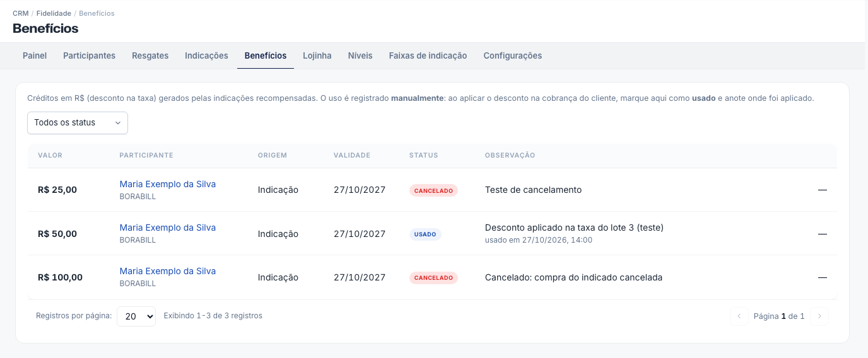Click the USADO status badge
The height and width of the screenshot is (358, 868).
(425, 234)
